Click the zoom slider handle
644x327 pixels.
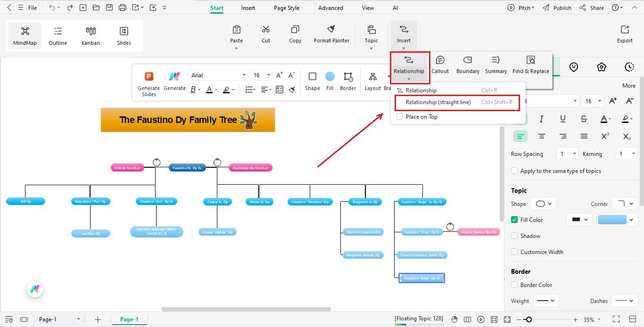click(x=529, y=319)
